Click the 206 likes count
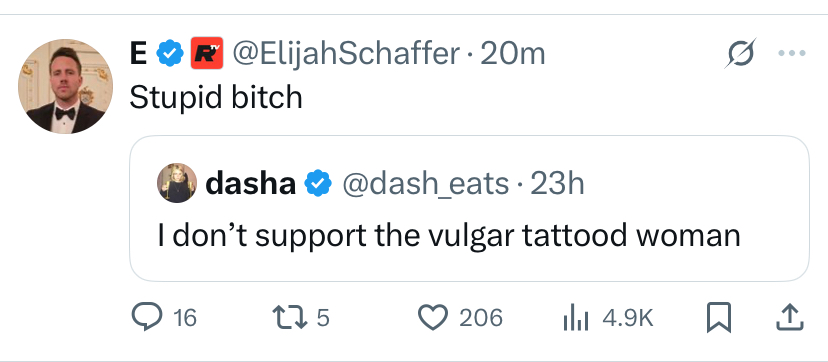The image size is (828, 362). (x=481, y=318)
